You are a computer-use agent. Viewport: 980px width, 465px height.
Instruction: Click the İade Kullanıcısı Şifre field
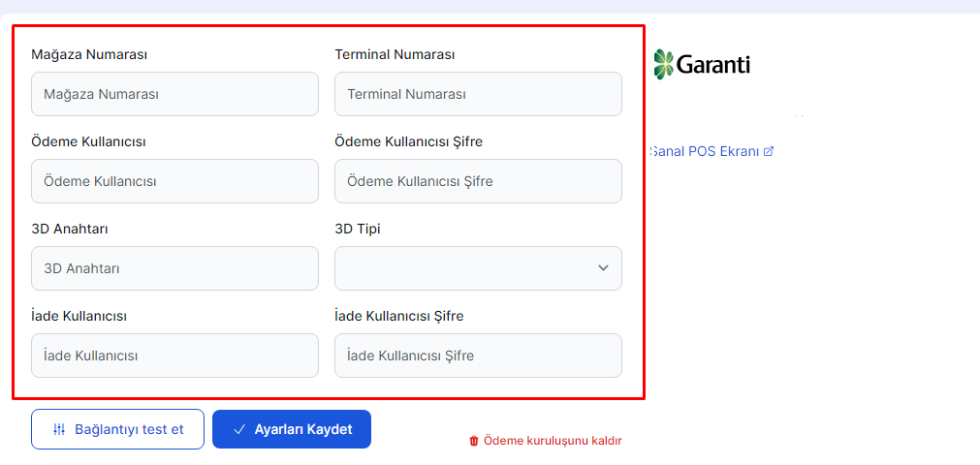478,356
